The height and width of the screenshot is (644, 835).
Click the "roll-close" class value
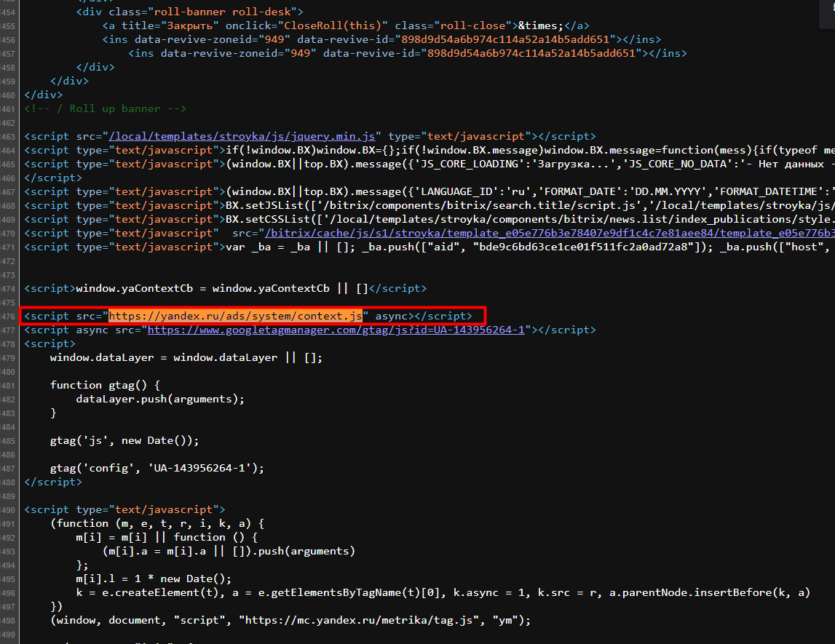pos(473,25)
